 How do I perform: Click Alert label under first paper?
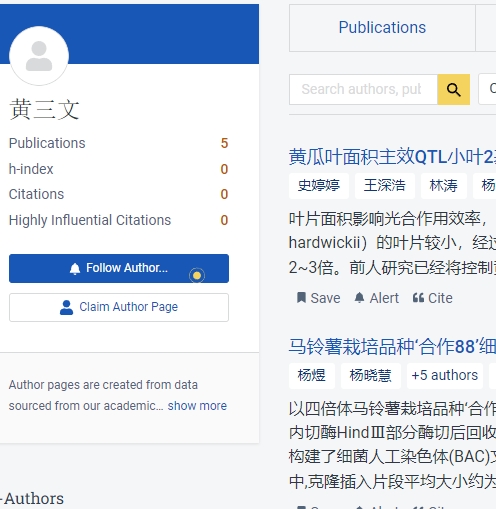384,298
